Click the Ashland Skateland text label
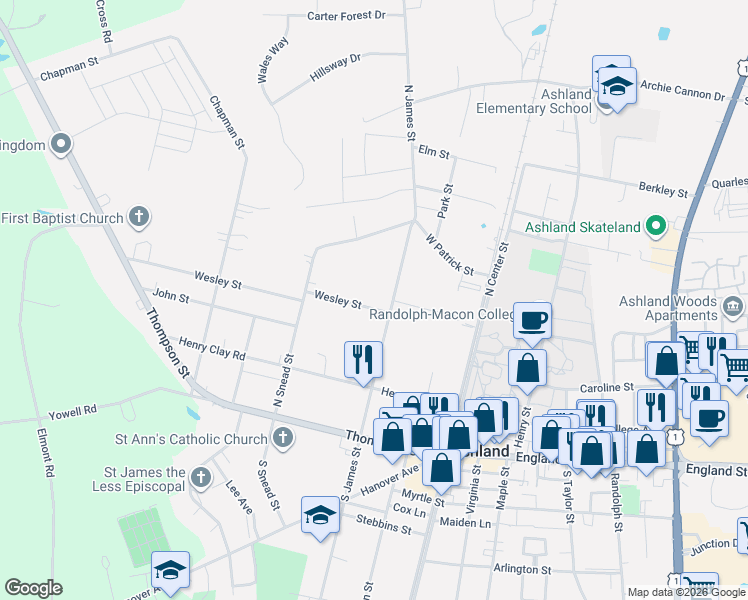The image size is (748, 600). click(x=582, y=227)
